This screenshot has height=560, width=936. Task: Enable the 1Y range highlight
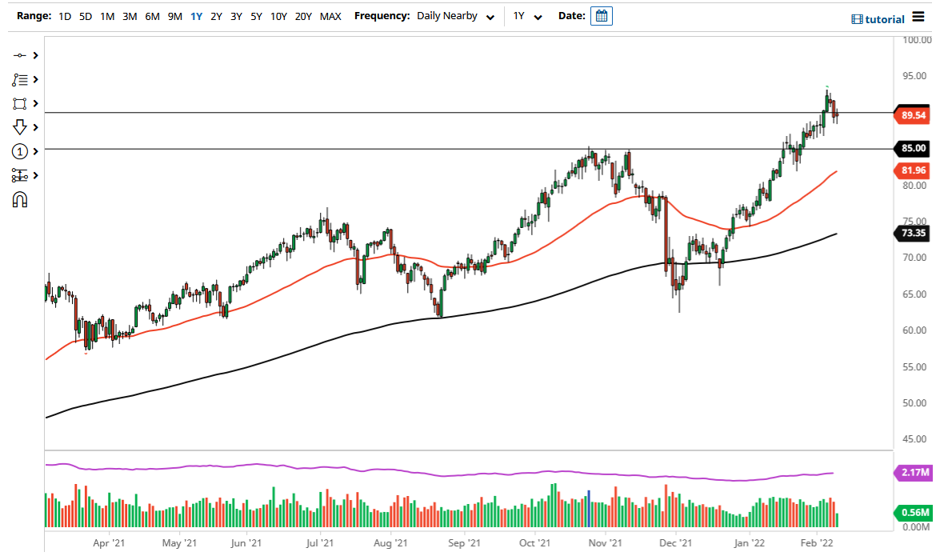pyautogui.click(x=196, y=15)
